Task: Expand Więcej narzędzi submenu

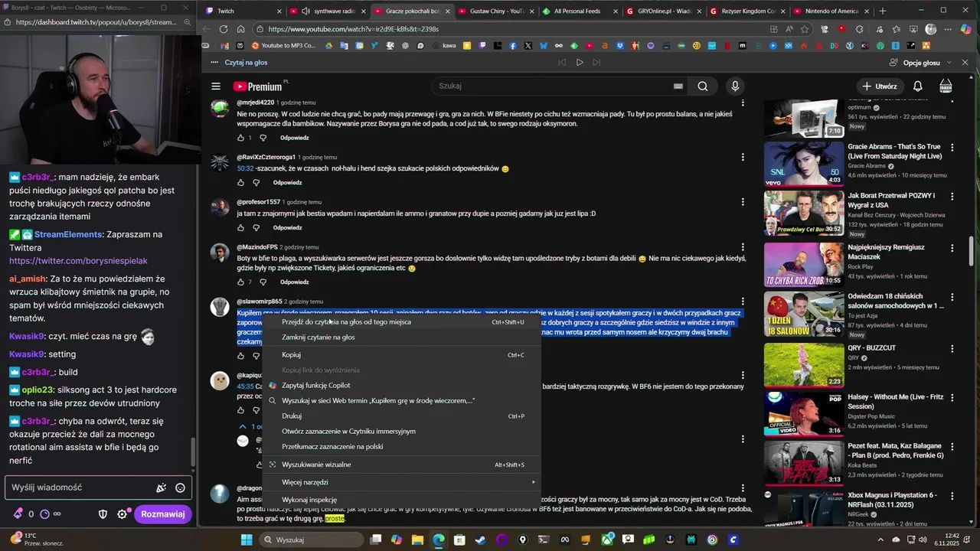Action: tap(402, 482)
